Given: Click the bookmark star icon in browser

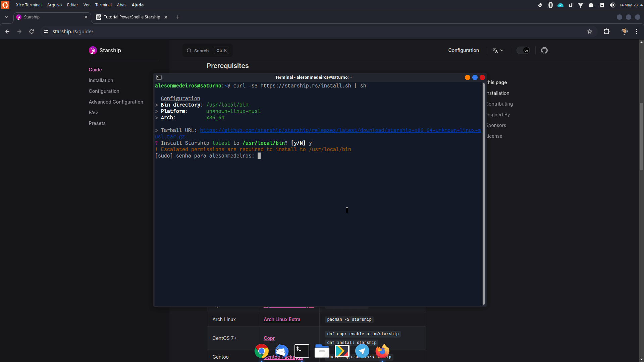Looking at the screenshot, I should (590, 32).
